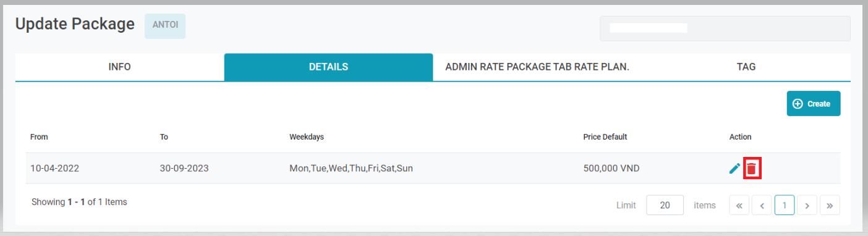Jump to last page with double-right arrows
Screen dimensions: 868x236
830,205
